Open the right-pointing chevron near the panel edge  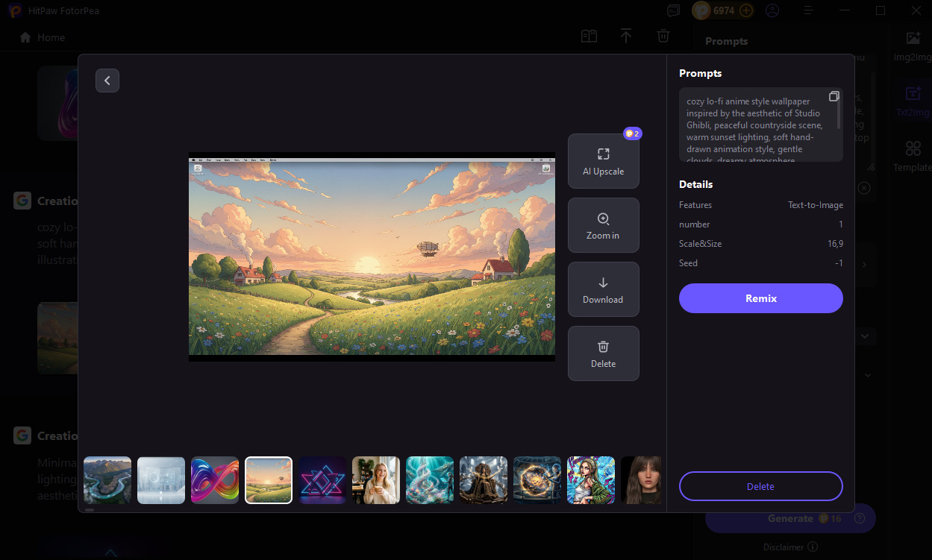point(864,264)
